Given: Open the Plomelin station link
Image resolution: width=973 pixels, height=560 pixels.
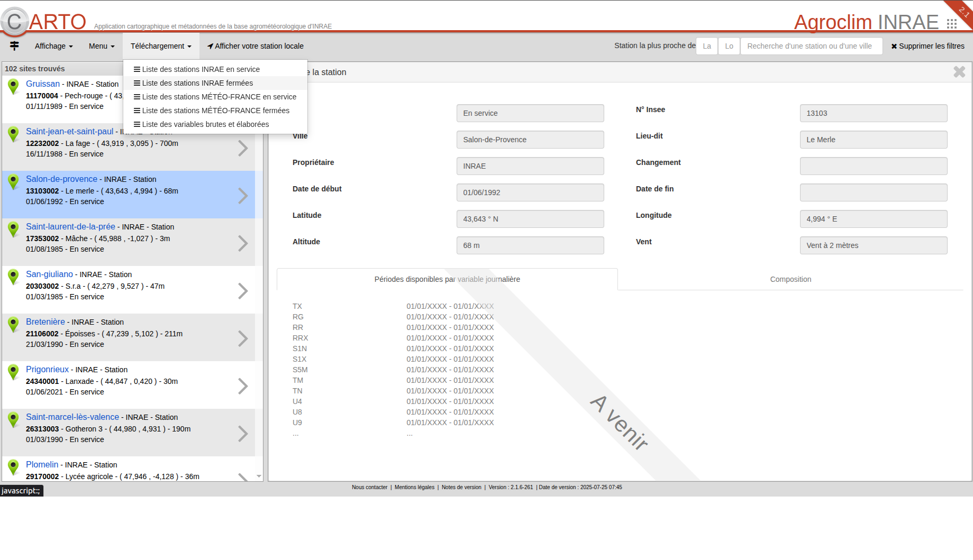Looking at the screenshot, I should pos(42,464).
